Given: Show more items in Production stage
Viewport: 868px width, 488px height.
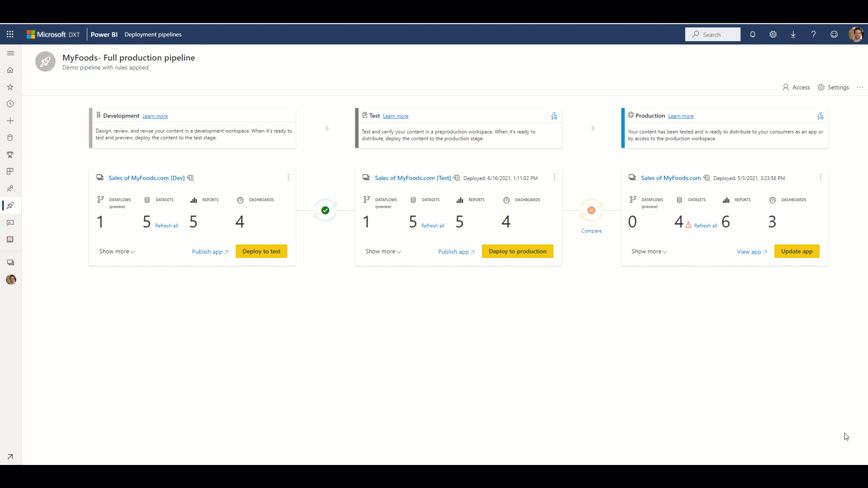Looking at the screenshot, I should click(649, 251).
